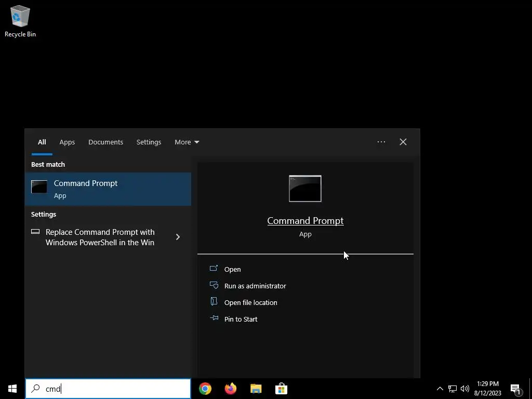Open the notification center icon
This screenshot has height=399, width=532.
tap(516, 389)
